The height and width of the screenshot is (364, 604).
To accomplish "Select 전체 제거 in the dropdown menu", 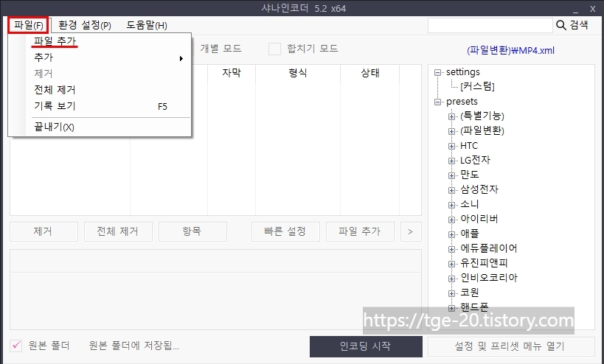I will pyautogui.click(x=55, y=90).
